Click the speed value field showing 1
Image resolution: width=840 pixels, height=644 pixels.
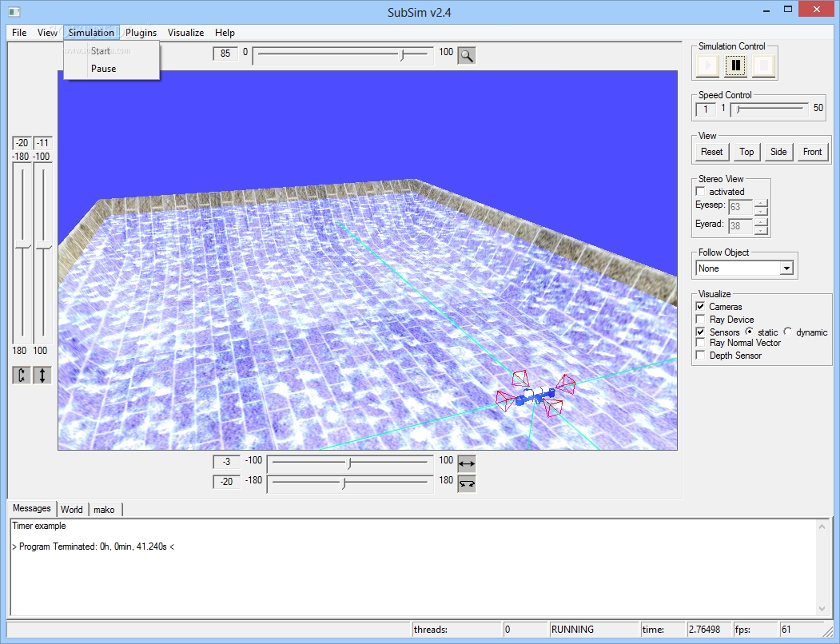pos(706,109)
